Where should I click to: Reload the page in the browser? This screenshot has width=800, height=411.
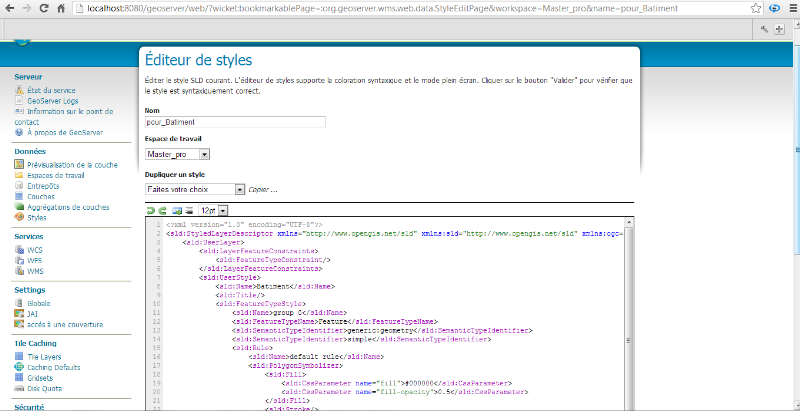[43, 8]
